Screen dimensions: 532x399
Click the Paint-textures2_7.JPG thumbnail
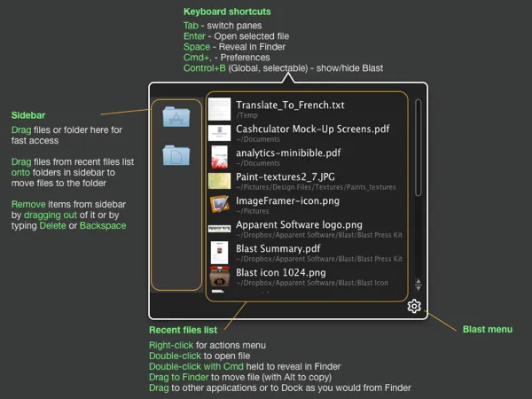pos(220,181)
